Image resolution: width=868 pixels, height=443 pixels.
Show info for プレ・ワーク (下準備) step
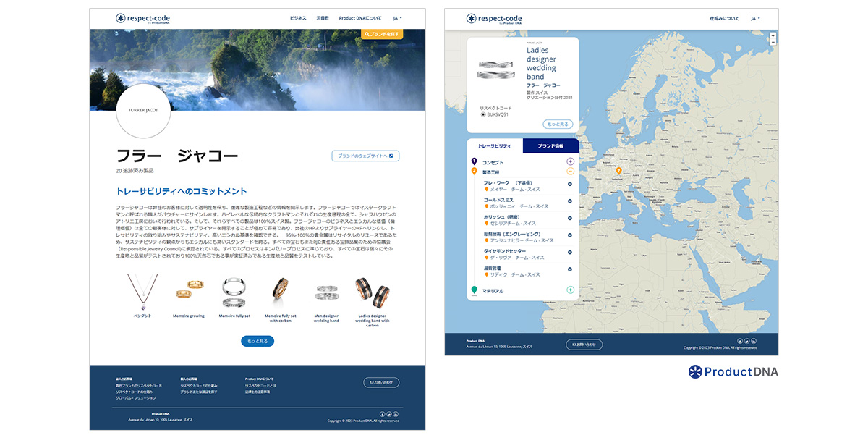[x=570, y=184]
